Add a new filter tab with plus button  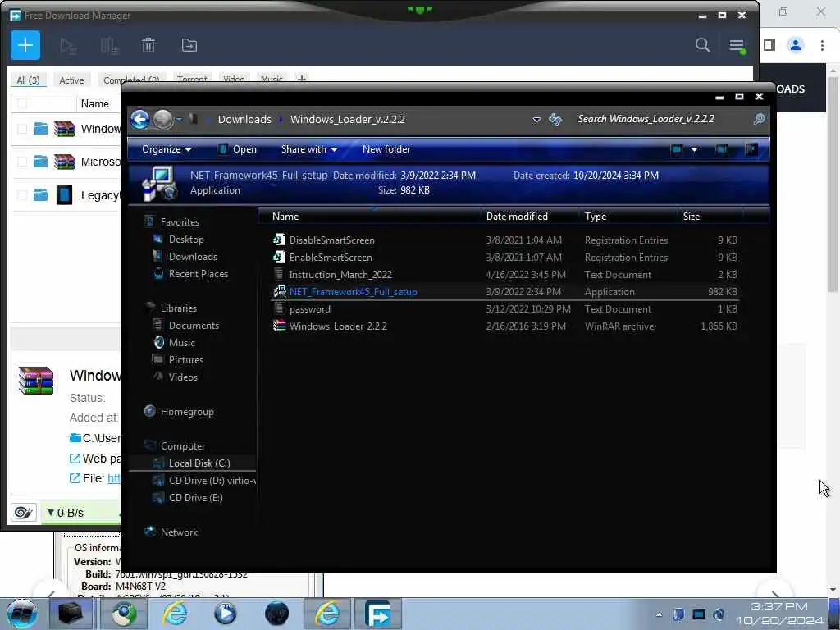pyautogui.click(x=302, y=80)
